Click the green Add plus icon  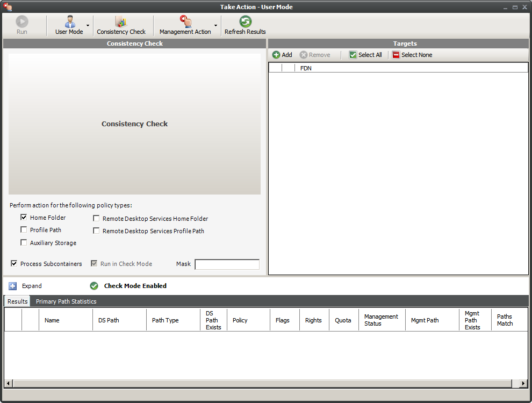click(276, 55)
